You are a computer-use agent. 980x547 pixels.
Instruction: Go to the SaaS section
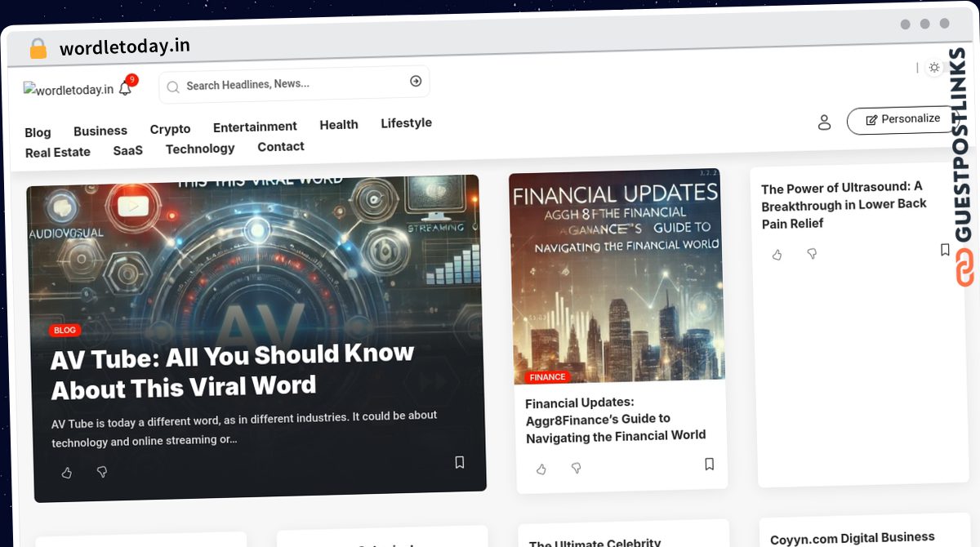pyautogui.click(x=128, y=150)
